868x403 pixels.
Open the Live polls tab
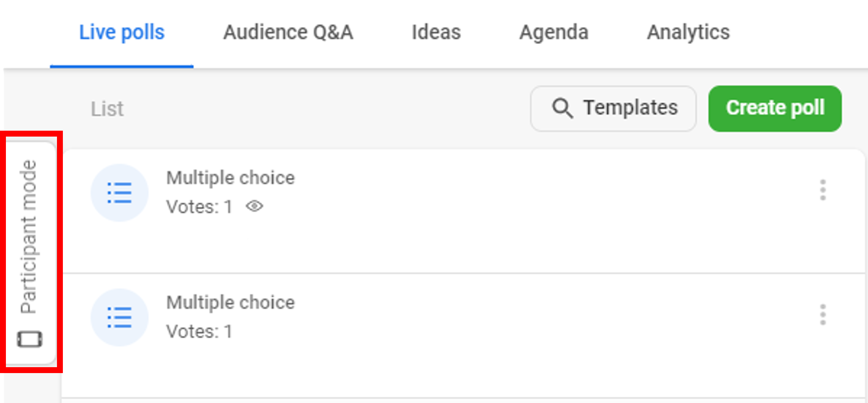click(x=122, y=32)
